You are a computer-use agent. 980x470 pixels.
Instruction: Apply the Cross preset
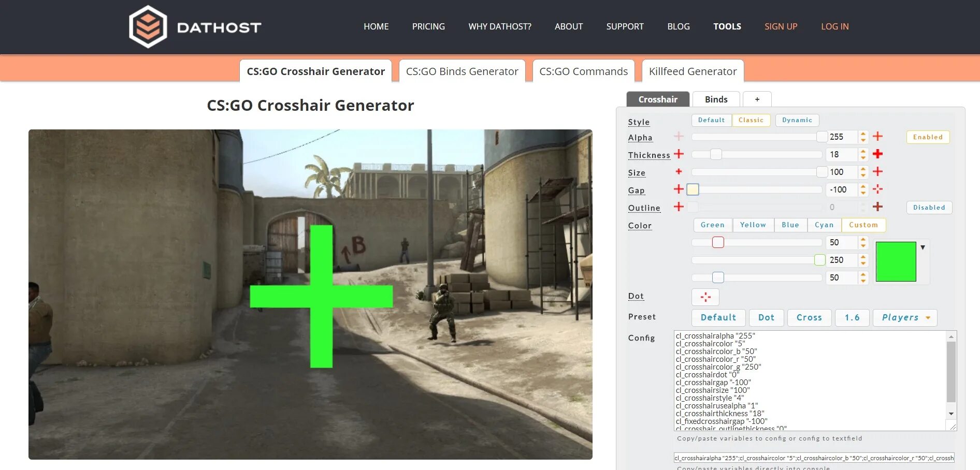click(x=810, y=318)
